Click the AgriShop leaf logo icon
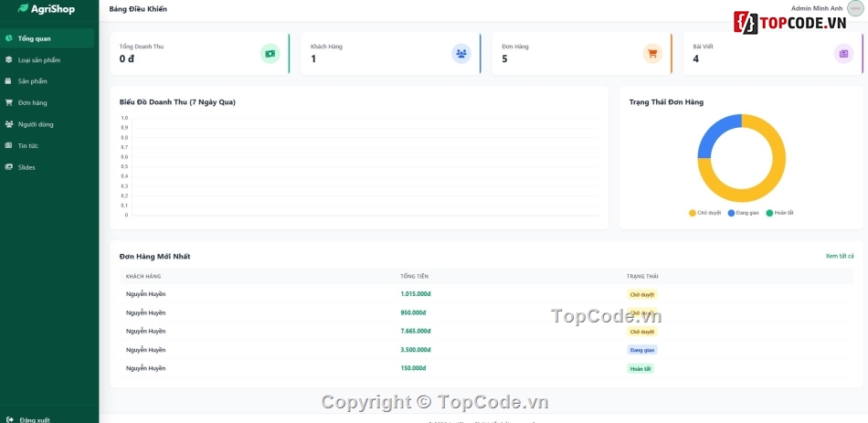The width and height of the screenshot is (868, 423). point(23,8)
